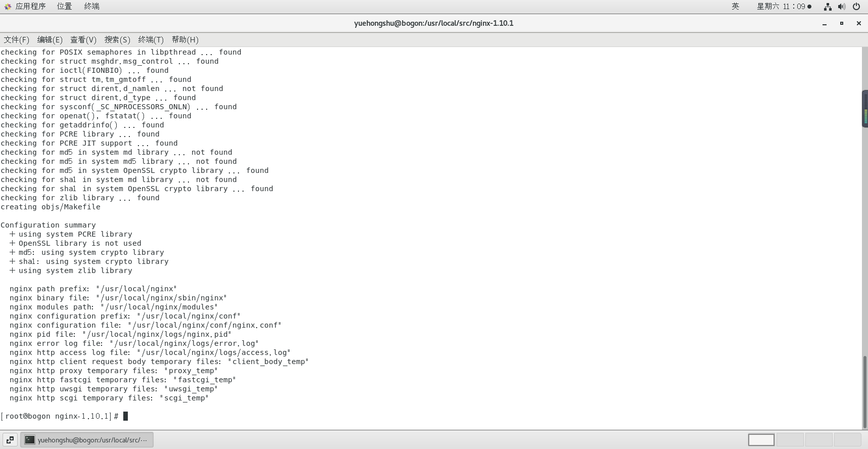Open the 帮助(H) menu
This screenshot has height=449, width=868.
185,39
